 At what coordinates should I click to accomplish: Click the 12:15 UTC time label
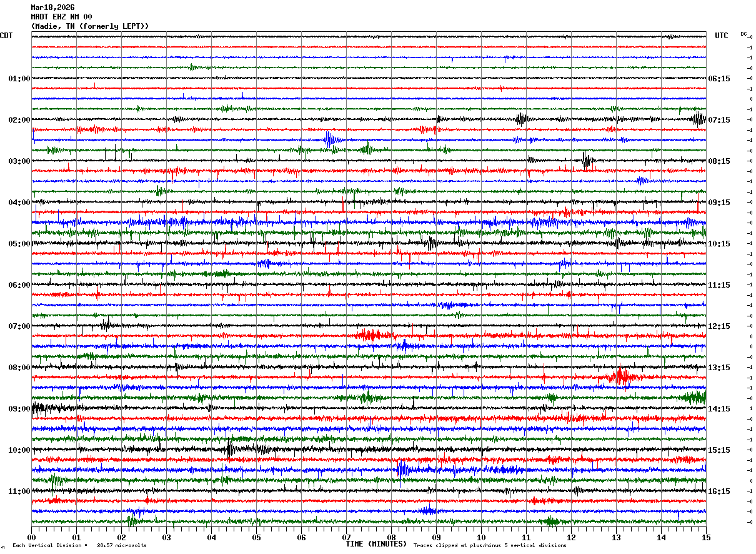pos(720,326)
